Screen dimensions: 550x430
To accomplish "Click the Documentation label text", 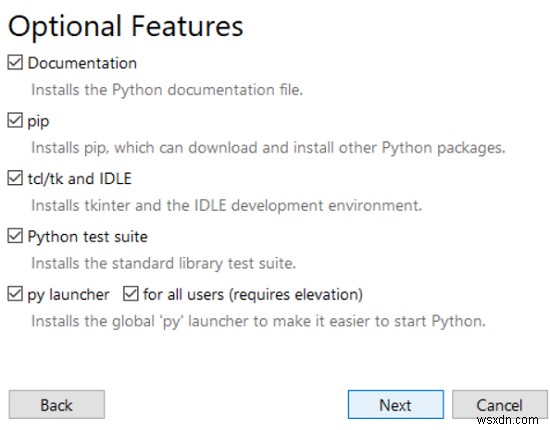I will click(82, 63).
